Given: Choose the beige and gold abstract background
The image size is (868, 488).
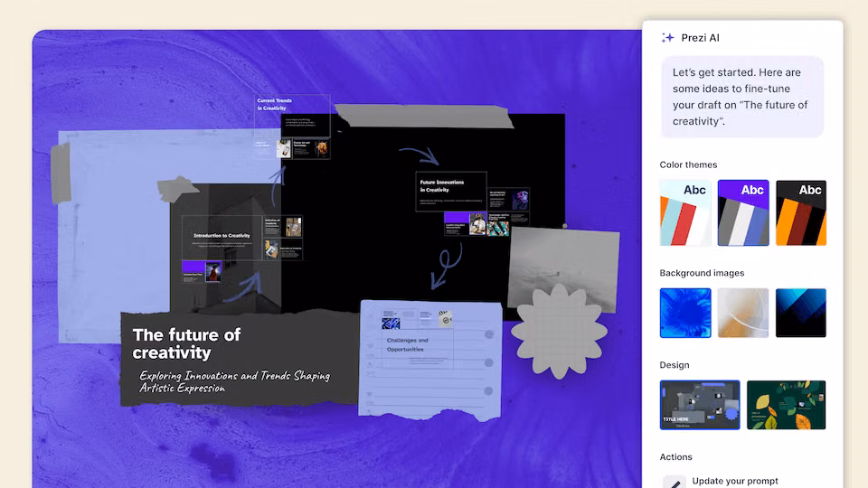Looking at the screenshot, I should [743, 313].
